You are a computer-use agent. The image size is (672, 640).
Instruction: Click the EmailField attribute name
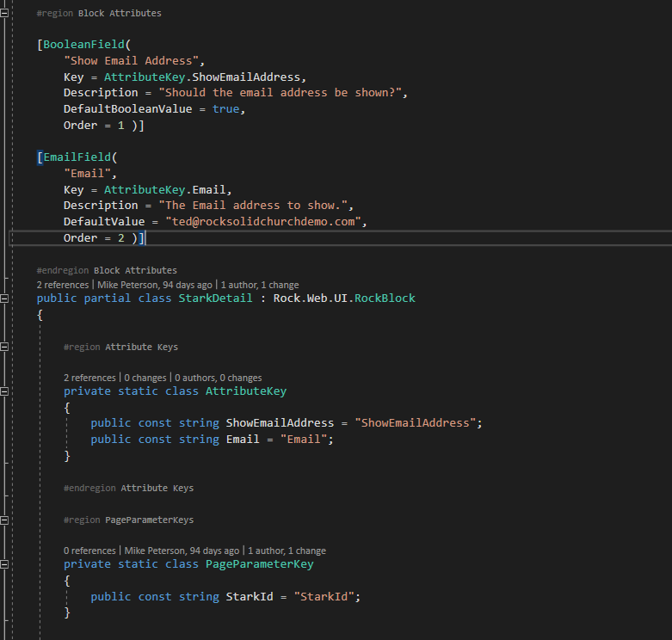pos(77,157)
